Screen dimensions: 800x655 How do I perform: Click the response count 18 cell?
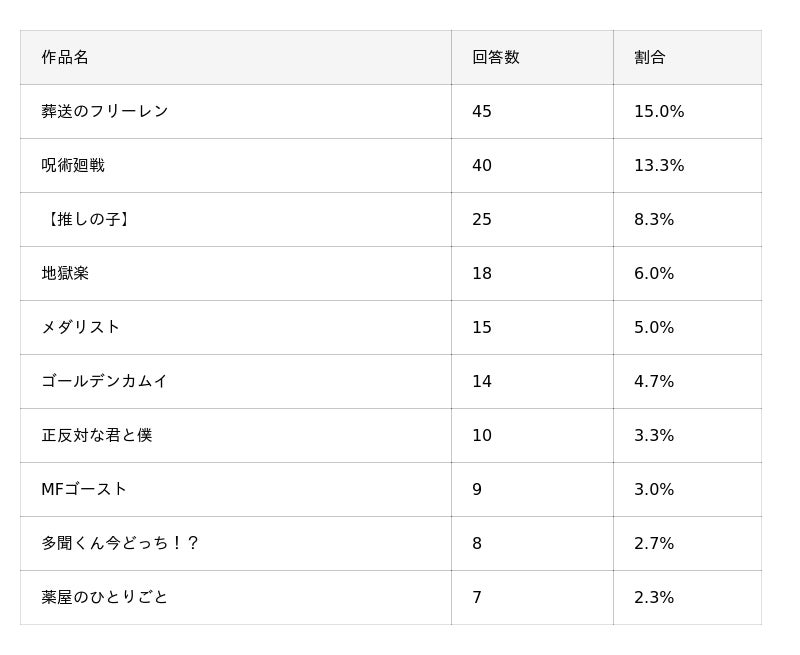(482, 273)
